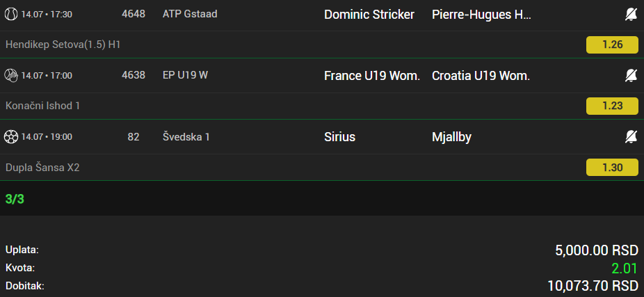Click the Hendikep Setova(1.5) H1 bet row
644x297 pixels.
[322, 45]
